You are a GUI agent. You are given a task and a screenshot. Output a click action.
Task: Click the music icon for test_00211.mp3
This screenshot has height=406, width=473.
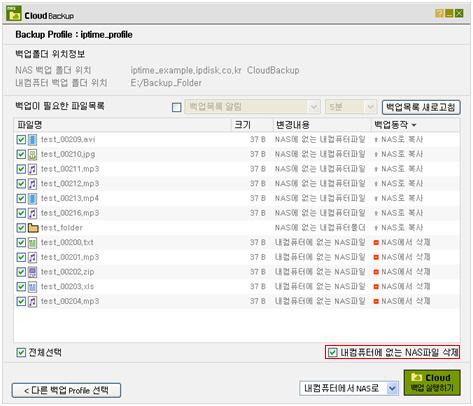click(x=32, y=169)
